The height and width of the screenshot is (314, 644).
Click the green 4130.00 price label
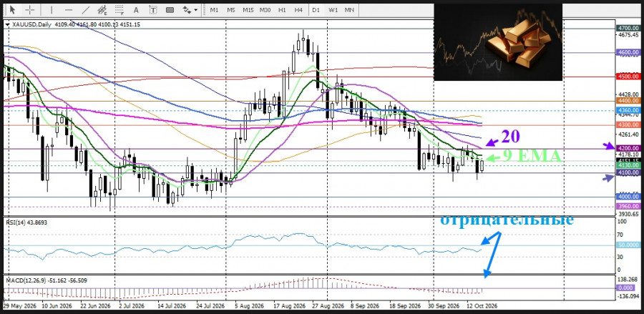(628, 165)
